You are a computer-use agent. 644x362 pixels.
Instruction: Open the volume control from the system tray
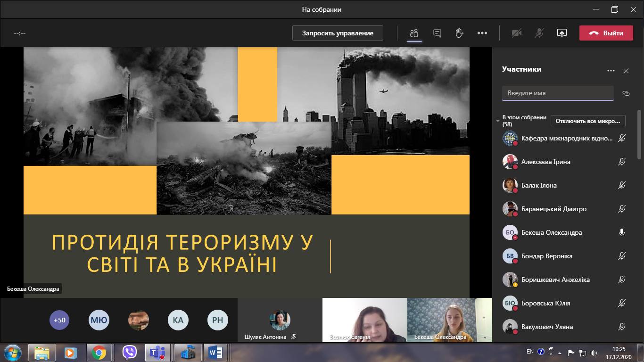click(594, 352)
